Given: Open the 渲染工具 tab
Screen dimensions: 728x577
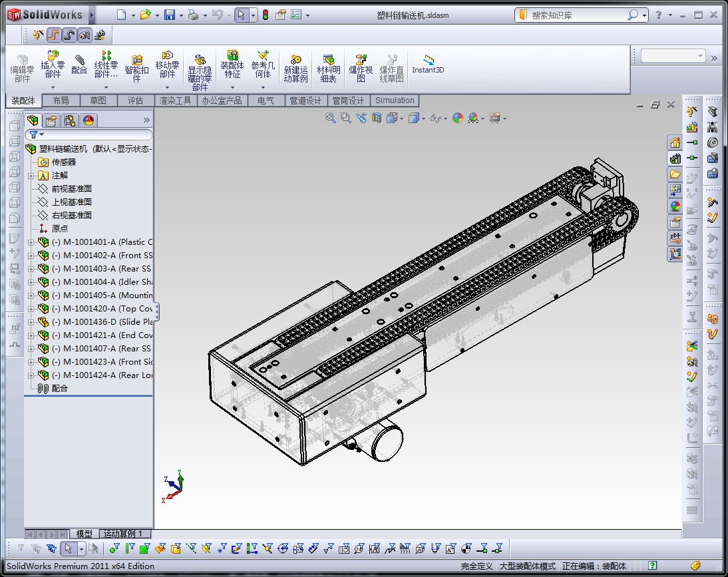Looking at the screenshot, I should (175, 100).
